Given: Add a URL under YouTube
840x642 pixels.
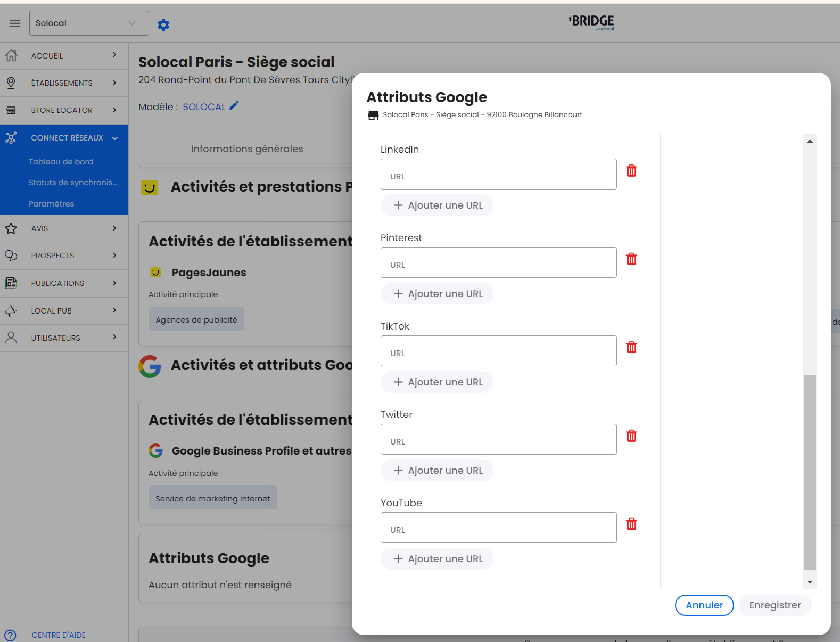Looking at the screenshot, I should coord(437,559).
